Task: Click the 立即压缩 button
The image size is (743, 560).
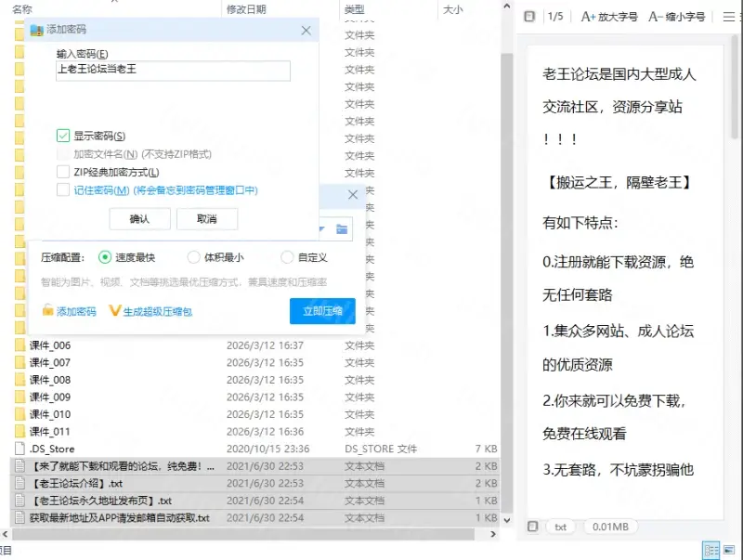Action: 322,311
